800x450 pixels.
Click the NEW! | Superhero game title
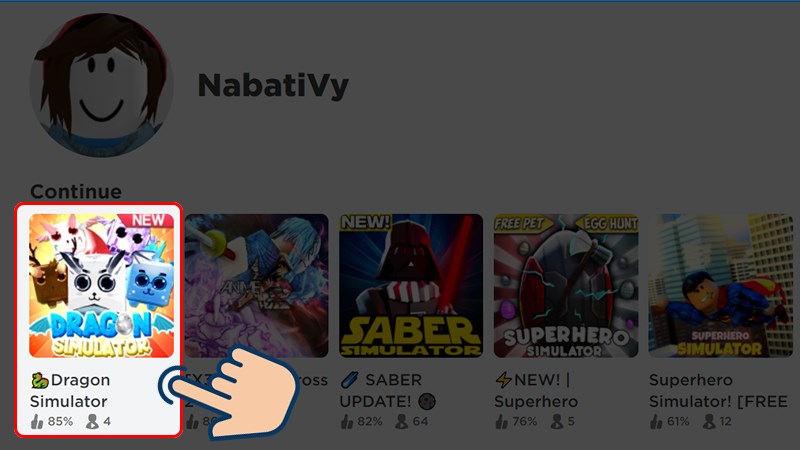click(x=536, y=390)
